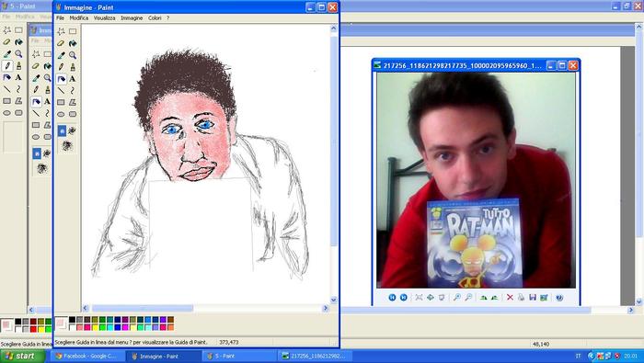Go to next image in picture viewer
This screenshot has height=363, width=644.
[403, 298]
